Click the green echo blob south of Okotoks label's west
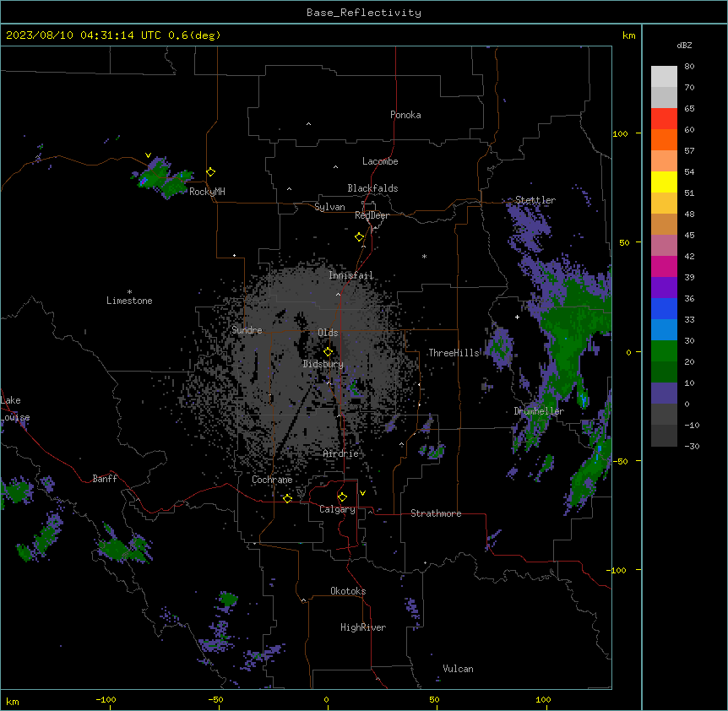 (x=228, y=599)
